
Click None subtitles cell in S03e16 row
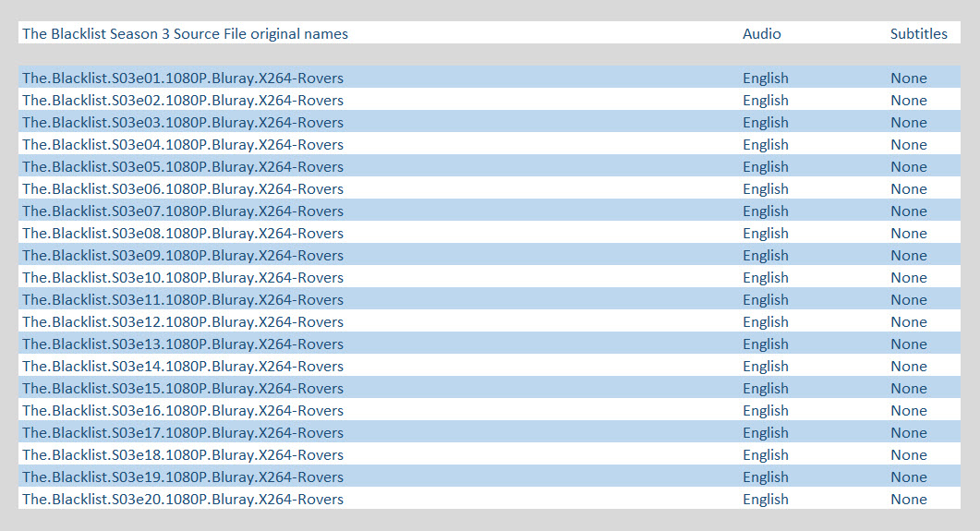(x=909, y=411)
